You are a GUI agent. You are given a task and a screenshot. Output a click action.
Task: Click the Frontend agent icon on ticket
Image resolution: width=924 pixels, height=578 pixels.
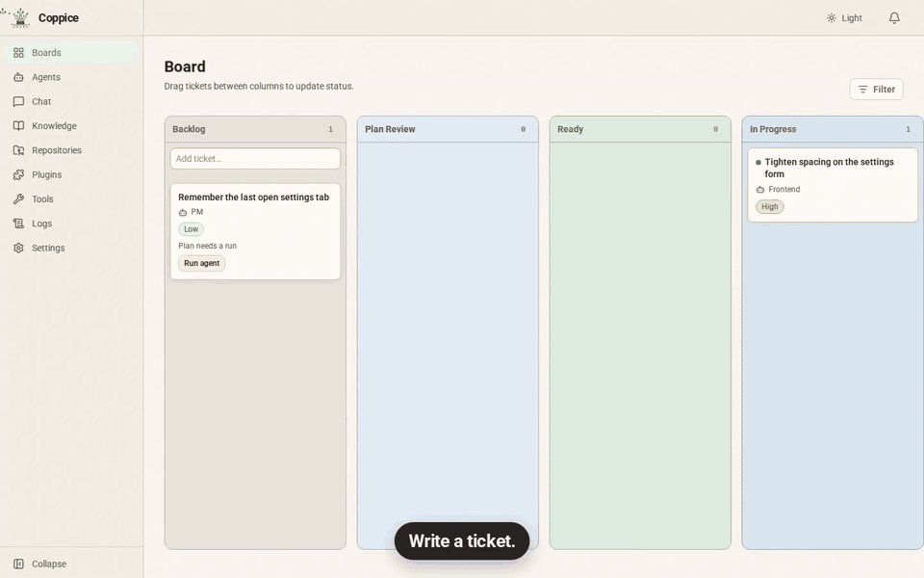(x=760, y=190)
